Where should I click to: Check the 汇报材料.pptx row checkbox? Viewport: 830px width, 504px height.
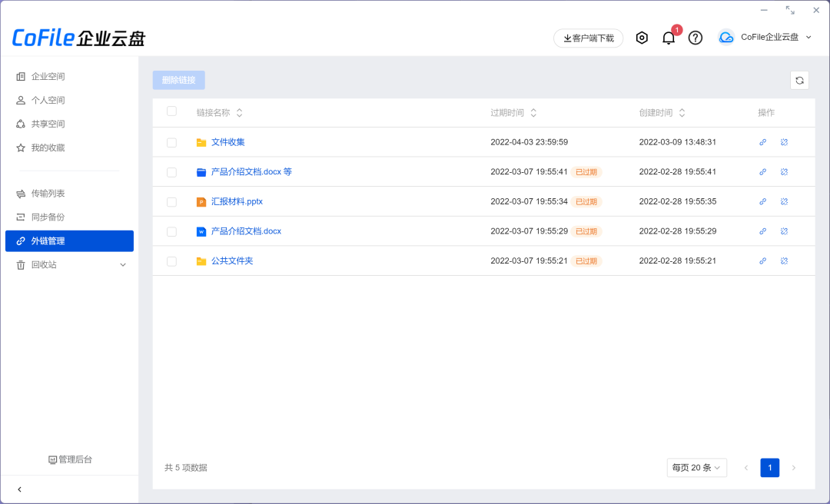point(171,202)
